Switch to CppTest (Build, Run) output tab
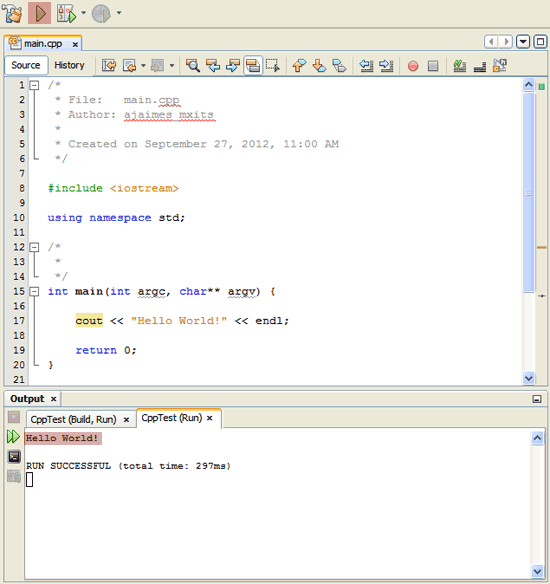Screen dimensions: 550x584 click(x=73, y=419)
